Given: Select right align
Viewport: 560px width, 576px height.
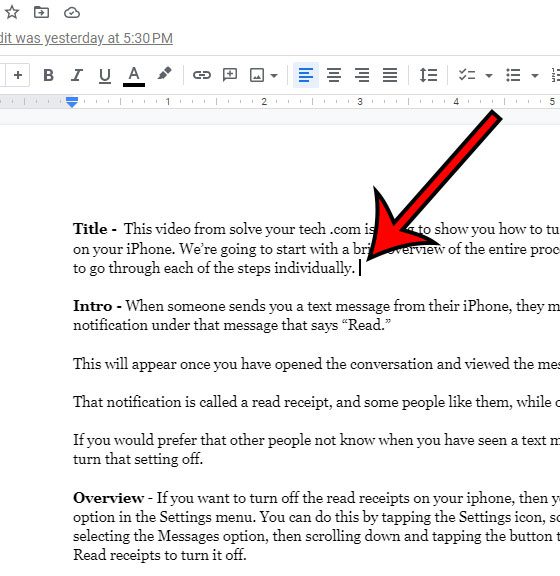Looking at the screenshot, I should (362, 75).
